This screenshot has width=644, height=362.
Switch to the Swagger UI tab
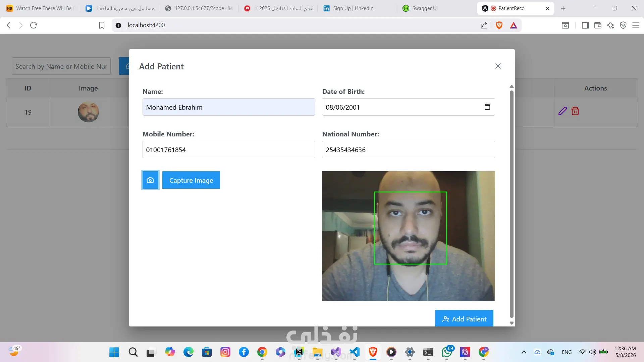[436, 8]
